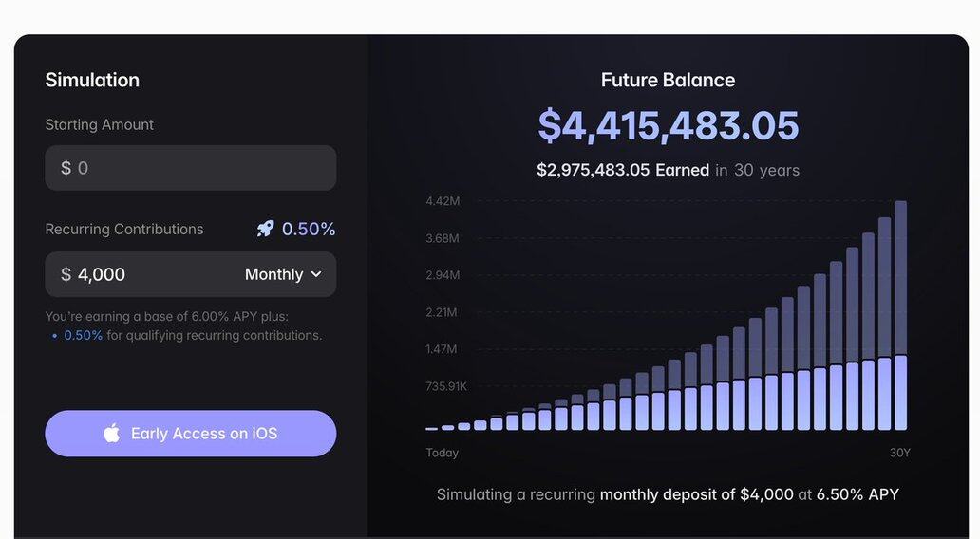The height and width of the screenshot is (539, 980).
Task: Click the rocket icon beside the 0.50% boost
Action: (265, 229)
